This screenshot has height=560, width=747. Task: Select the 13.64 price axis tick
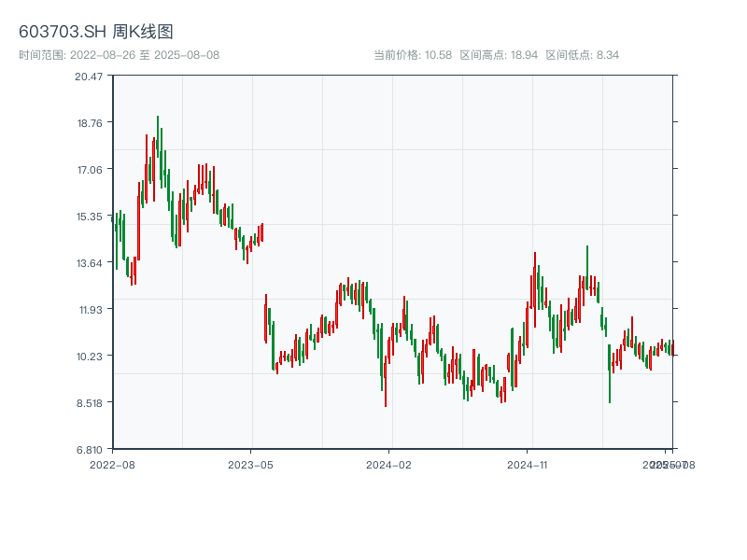[90, 262]
